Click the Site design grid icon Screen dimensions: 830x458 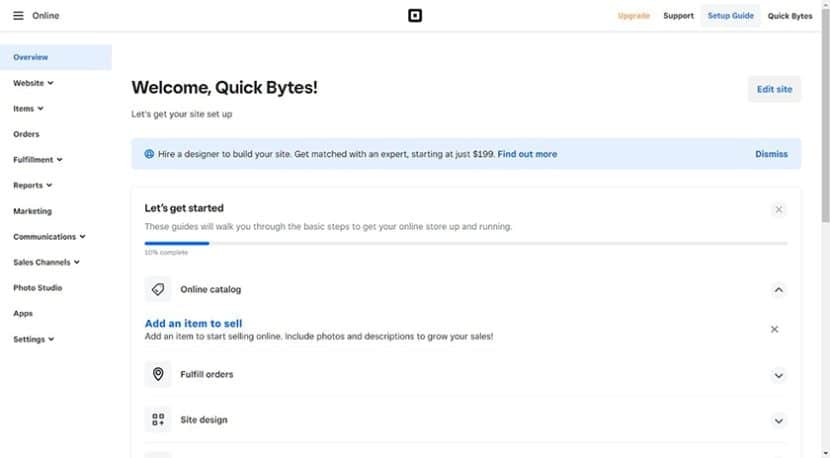coord(157,420)
